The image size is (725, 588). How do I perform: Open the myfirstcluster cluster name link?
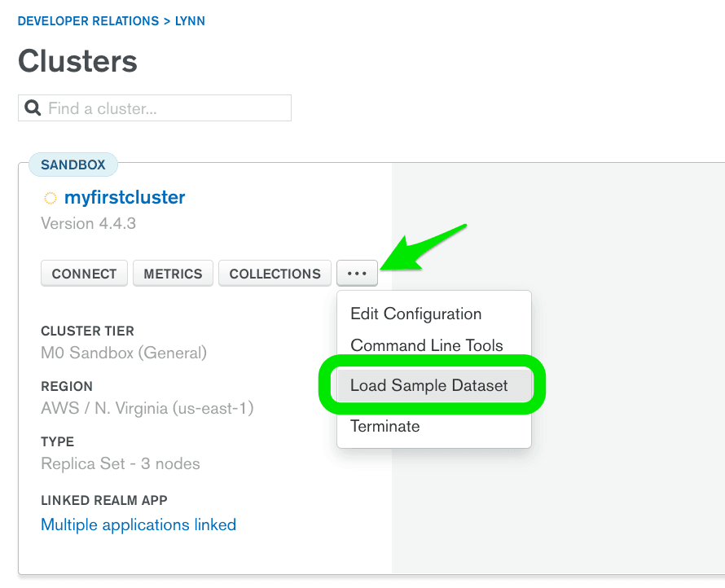click(125, 197)
